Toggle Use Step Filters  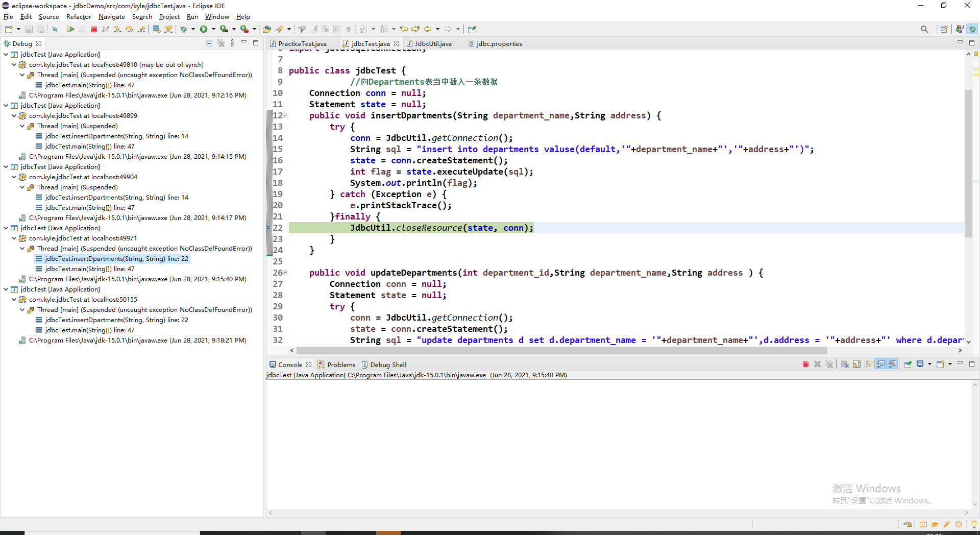click(168, 30)
